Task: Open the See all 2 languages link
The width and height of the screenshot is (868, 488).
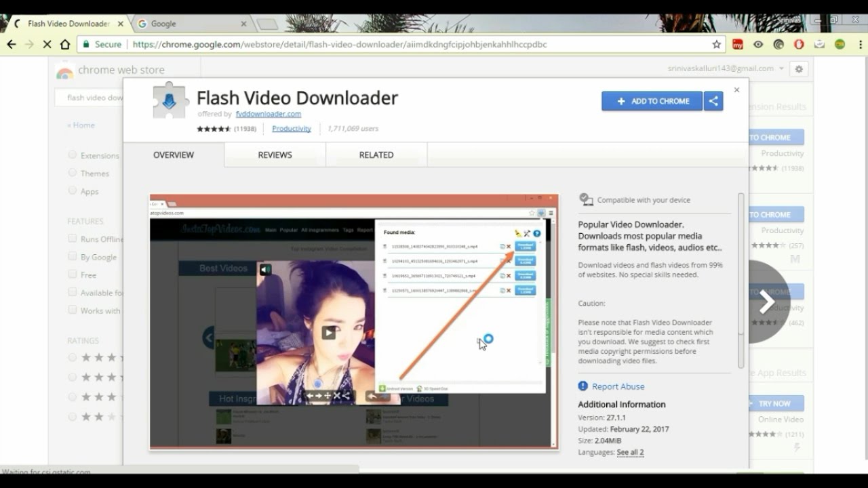Action: [630, 452]
